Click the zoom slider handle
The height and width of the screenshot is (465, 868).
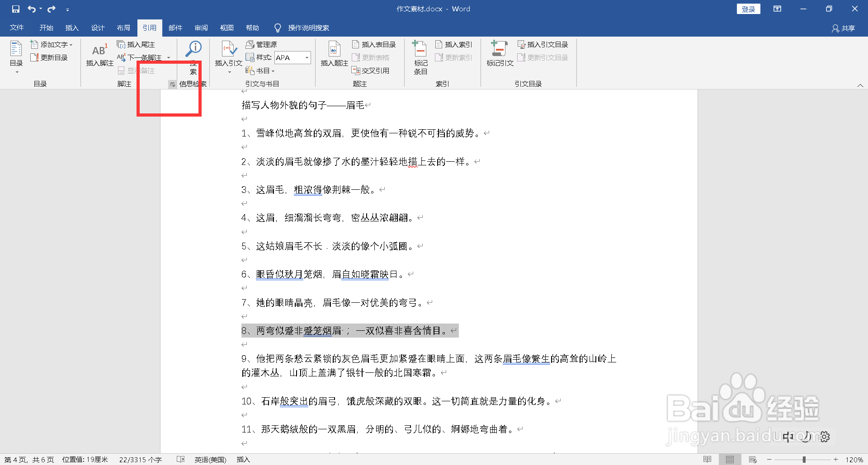804,460
